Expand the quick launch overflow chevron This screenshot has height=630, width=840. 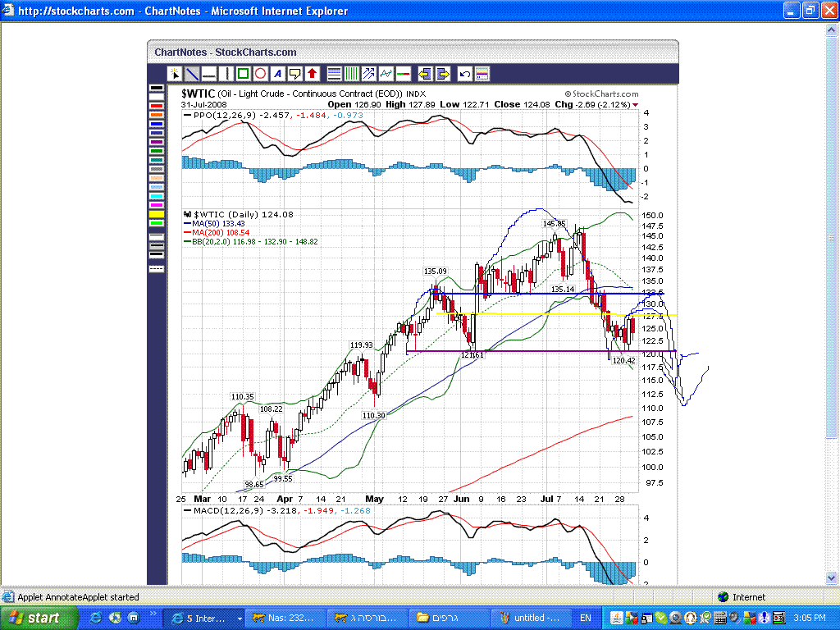click(x=153, y=614)
